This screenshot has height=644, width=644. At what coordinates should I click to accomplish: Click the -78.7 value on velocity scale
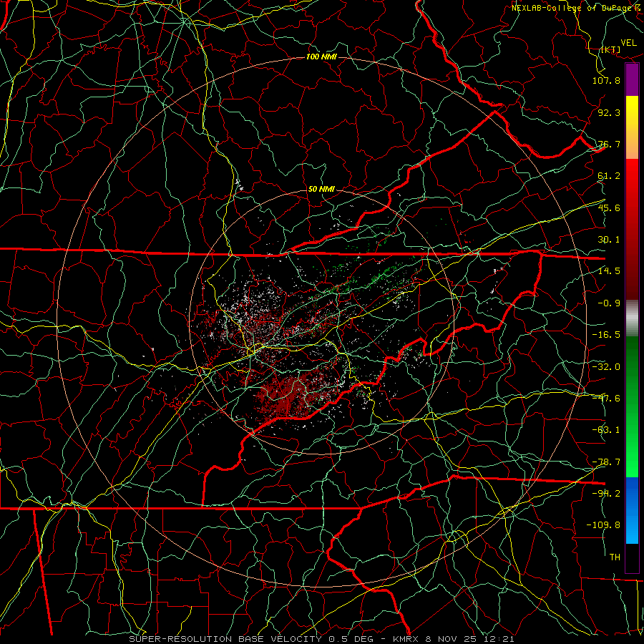606,462
